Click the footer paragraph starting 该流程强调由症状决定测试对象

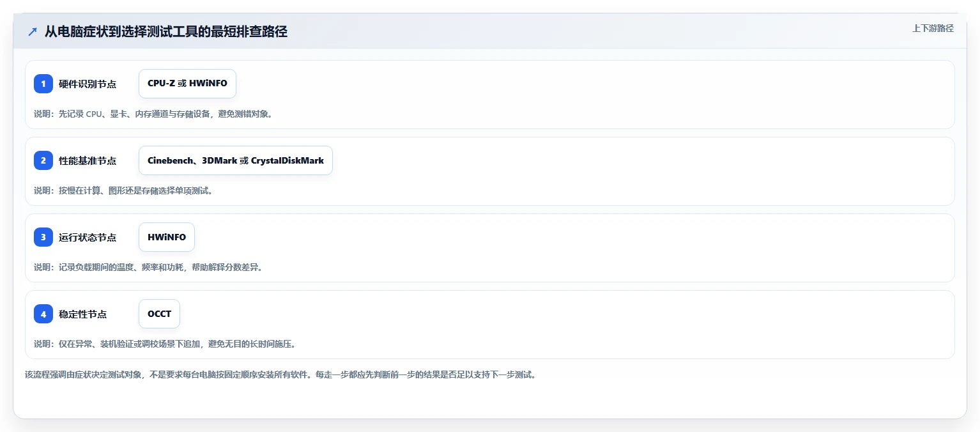coord(280,374)
